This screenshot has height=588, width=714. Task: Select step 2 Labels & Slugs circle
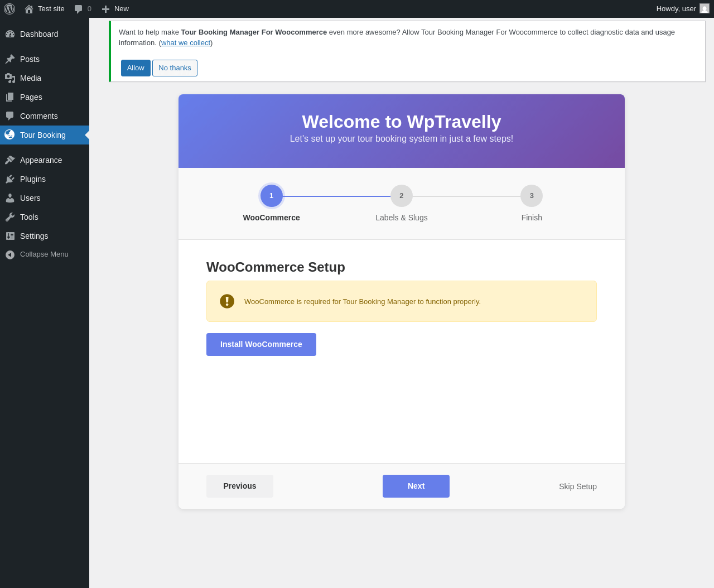point(402,196)
